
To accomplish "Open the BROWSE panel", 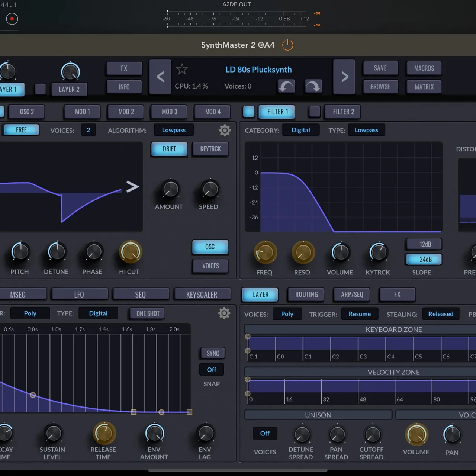I will click(380, 86).
